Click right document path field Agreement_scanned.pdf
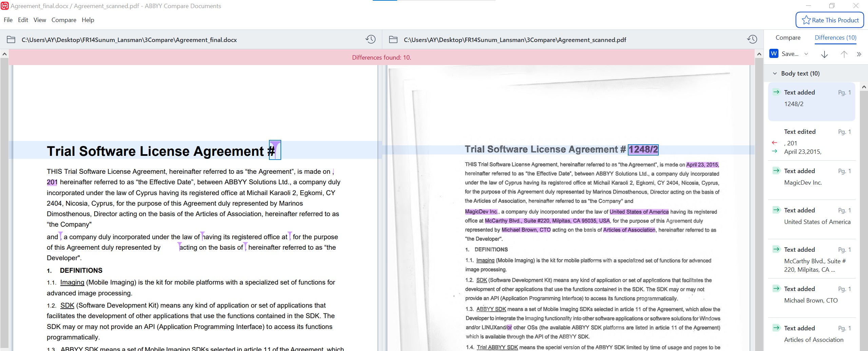868x351 pixels. (x=515, y=40)
